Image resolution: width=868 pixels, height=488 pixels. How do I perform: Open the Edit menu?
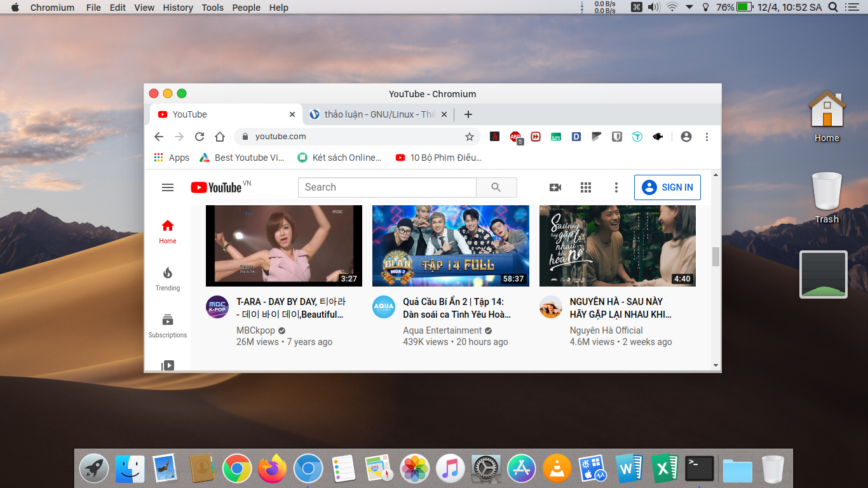(x=118, y=8)
